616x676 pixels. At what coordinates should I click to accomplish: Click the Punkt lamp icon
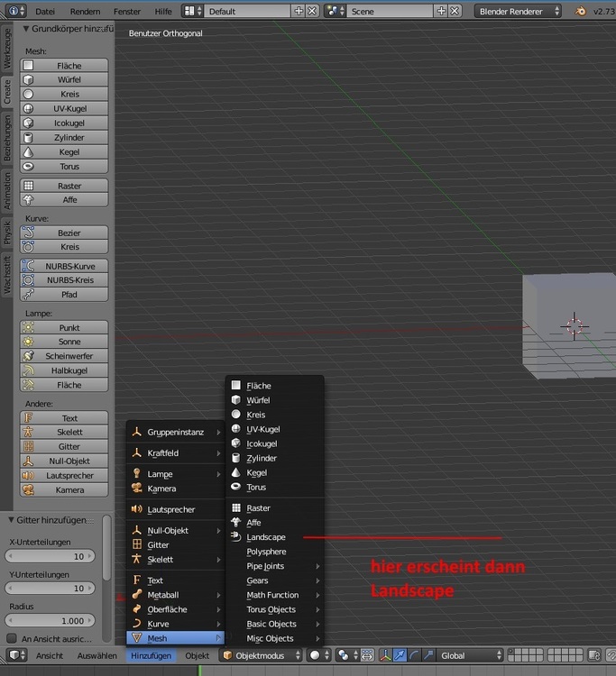pos(29,328)
